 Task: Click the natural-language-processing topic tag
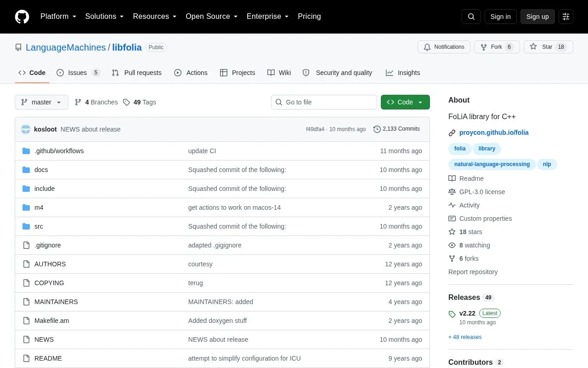point(492,164)
